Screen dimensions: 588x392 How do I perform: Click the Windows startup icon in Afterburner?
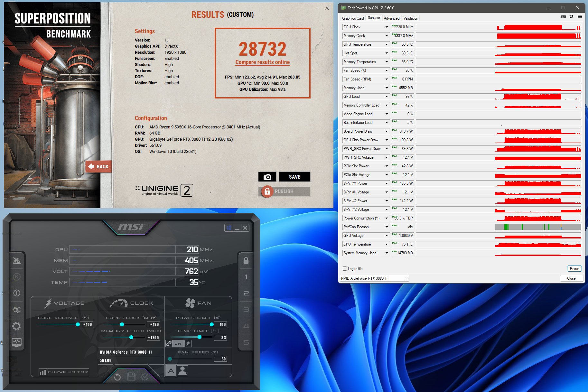tap(229, 228)
